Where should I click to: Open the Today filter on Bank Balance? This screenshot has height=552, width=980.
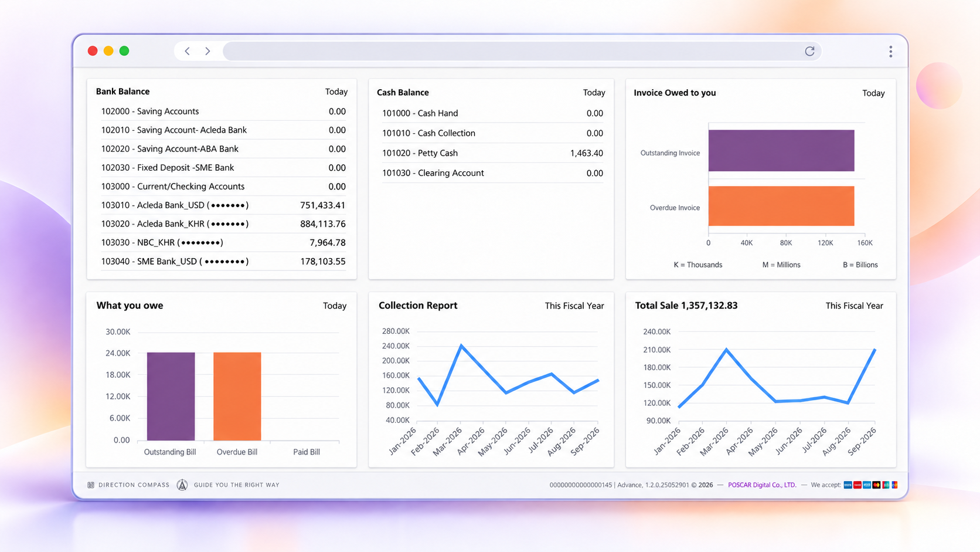(x=336, y=92)
